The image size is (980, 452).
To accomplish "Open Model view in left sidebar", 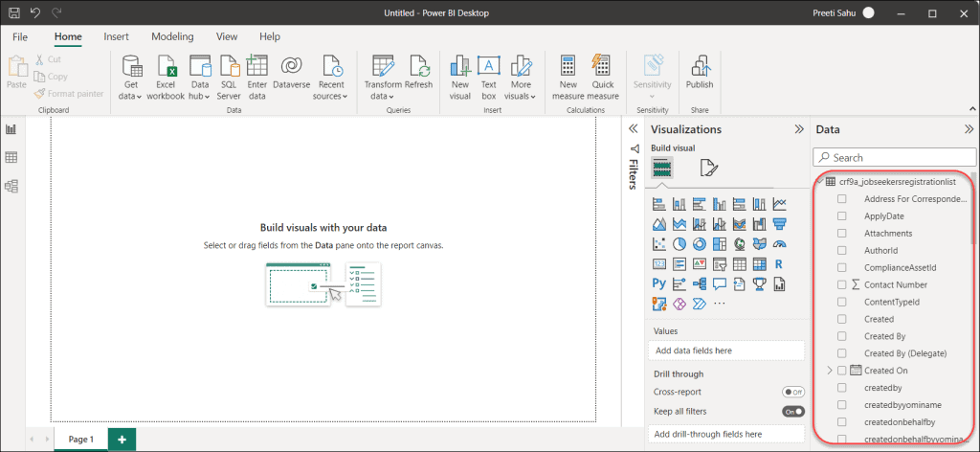I will tap(11, 186).
